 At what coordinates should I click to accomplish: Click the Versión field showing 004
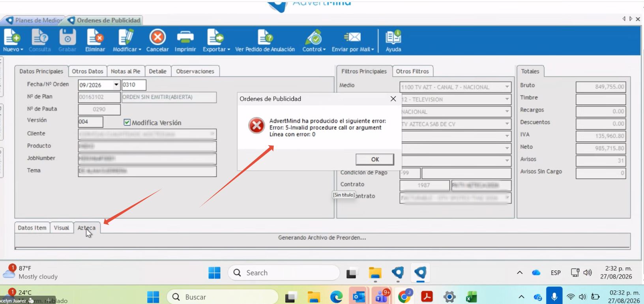pos(90,122)
